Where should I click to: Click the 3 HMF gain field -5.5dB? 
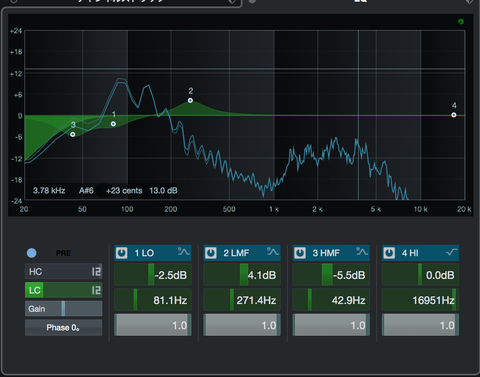pos(331,275)
